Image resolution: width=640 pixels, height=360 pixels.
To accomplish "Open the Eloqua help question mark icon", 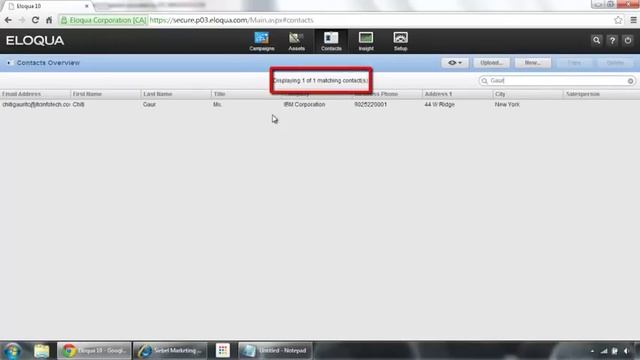I will (612, 40).
